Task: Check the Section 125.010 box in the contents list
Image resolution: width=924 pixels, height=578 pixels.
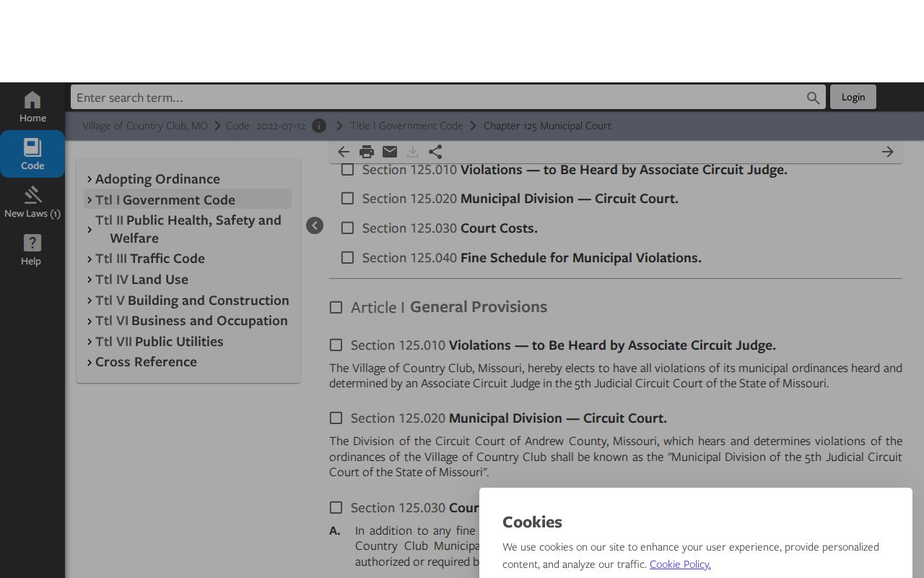Action: [347, 169]
